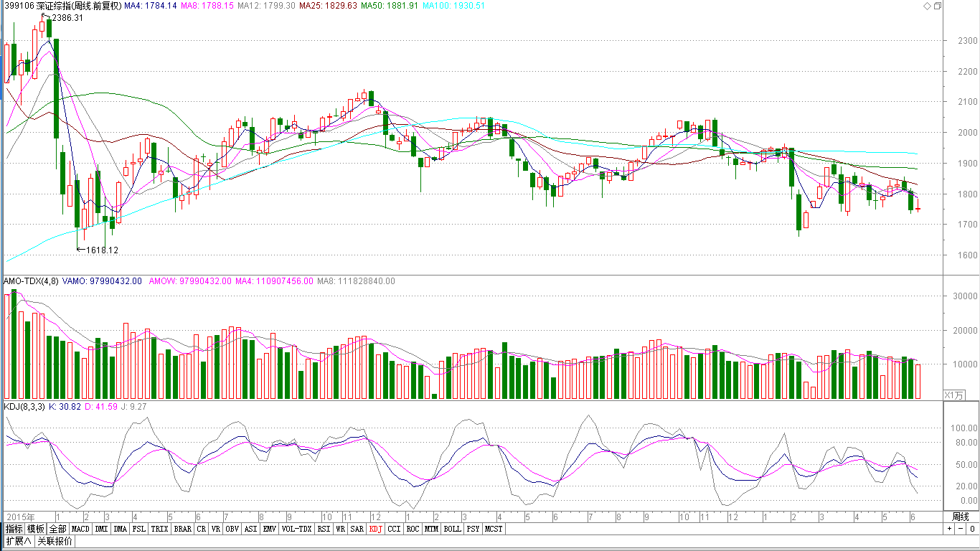The width and height of the screenshot is (980, 551).
Task: Select the 指标 tab
Action: pyautogui.click(x=14, y=529)
